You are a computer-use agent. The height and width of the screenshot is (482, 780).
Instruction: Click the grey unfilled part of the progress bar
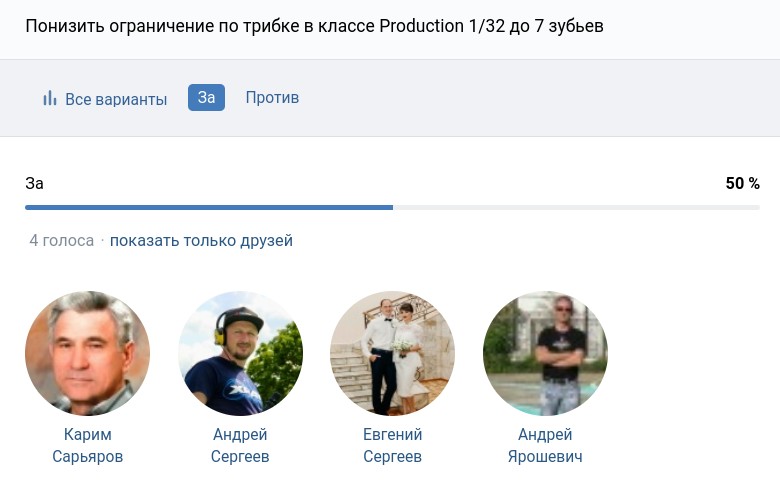576,207
